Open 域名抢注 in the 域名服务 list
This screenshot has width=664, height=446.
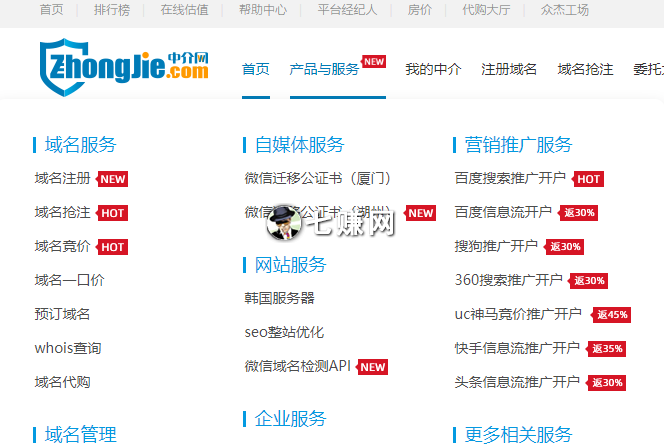coord(62,212)
